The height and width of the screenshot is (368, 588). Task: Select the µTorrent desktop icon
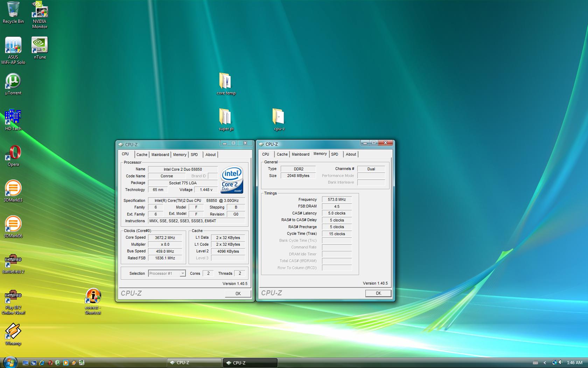pyautogui.click(x=13, y=84)
